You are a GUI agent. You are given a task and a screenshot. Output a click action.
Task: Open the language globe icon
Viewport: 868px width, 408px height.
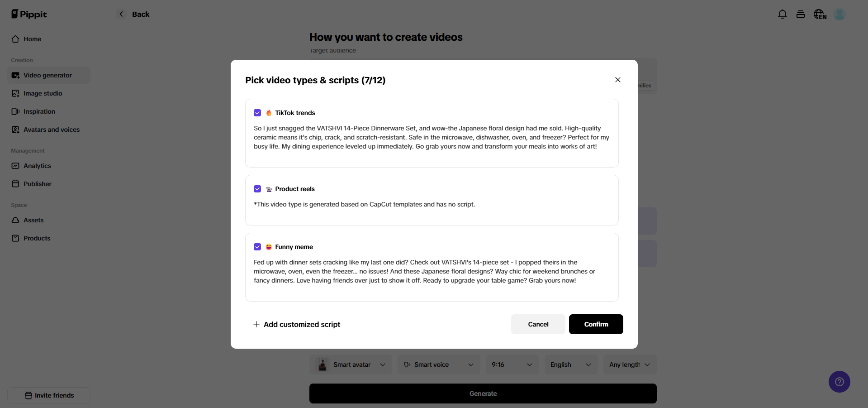click(x=820, y=14)
